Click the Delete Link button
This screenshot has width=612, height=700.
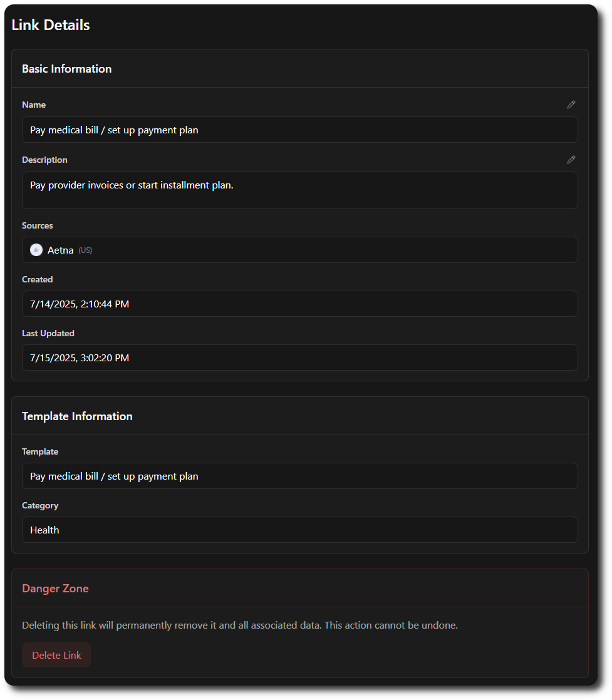pos(56,655)
